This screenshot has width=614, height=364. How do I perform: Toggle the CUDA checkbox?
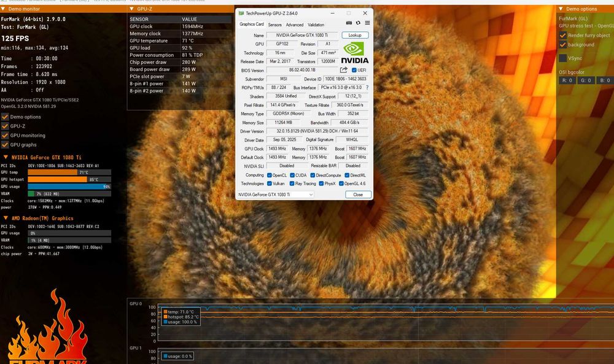coord(292,176)
